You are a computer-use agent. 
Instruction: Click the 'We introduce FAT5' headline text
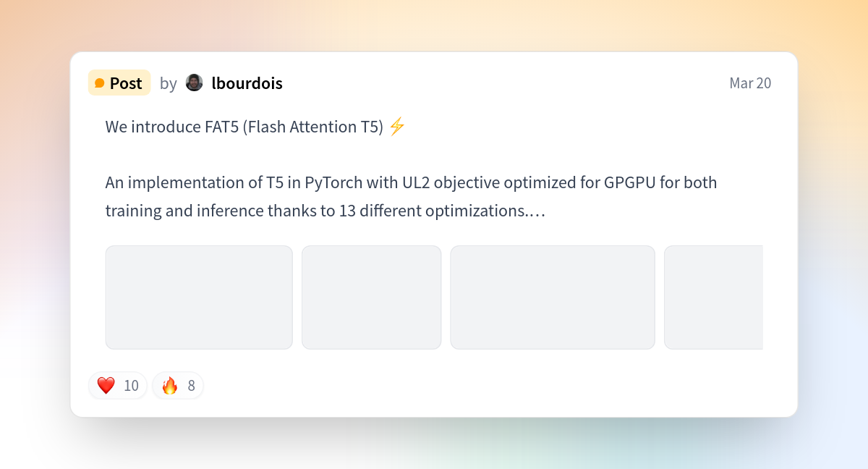244,127
